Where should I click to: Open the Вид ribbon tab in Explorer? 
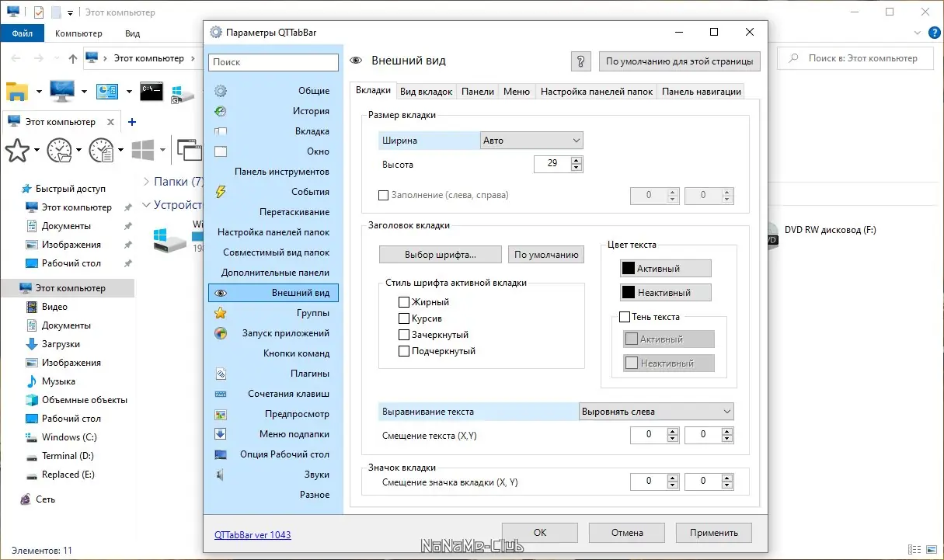pos(132,33)
